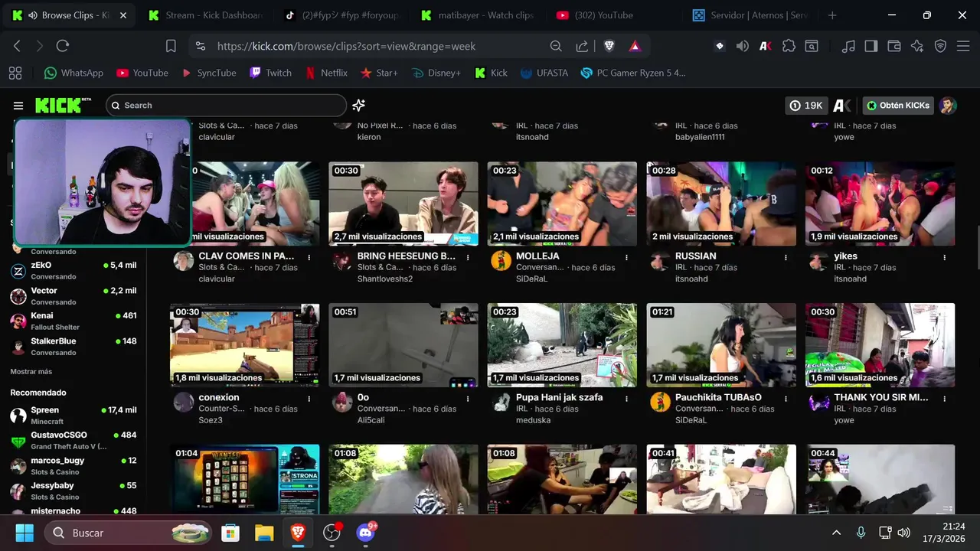
Task: Open File Explorer from the taskbar
Action: (264, 533)
